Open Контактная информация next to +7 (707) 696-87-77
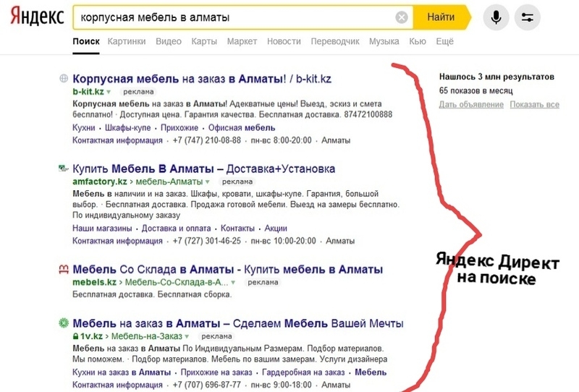The width and height of the screenshot is (579, 392). tap(117, 385)
